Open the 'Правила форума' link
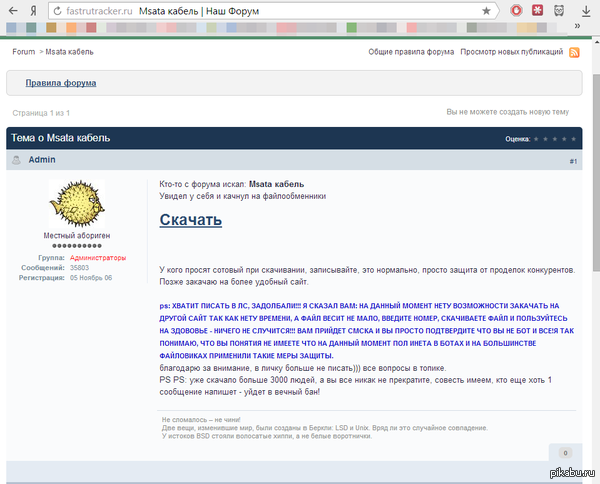The height and width of the screenshot is (484, 600). point(61,83)
